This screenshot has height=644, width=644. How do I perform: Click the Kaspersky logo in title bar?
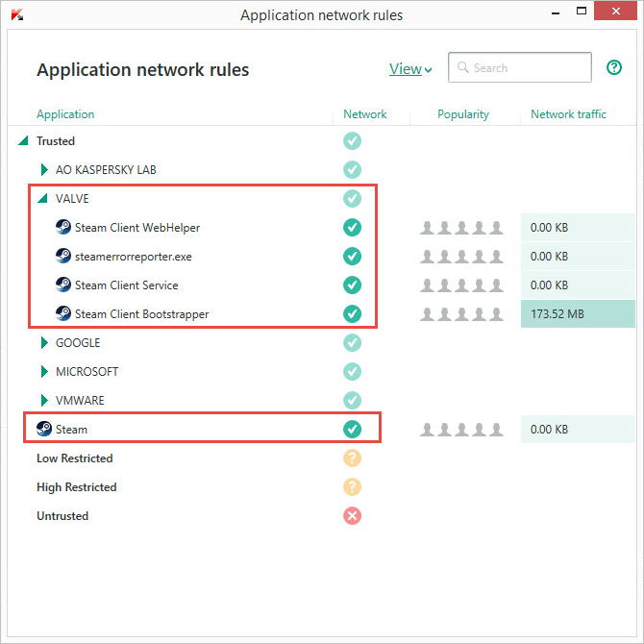click(17, 14)
